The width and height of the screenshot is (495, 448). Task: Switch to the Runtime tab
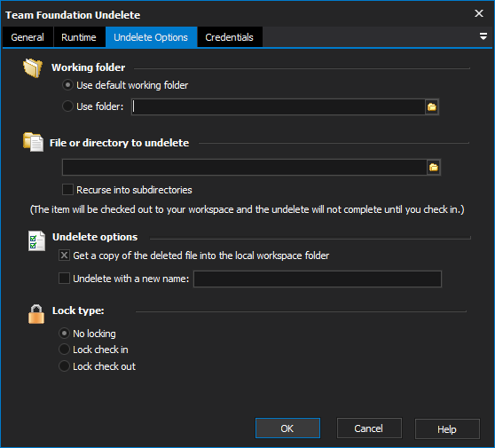79,37
